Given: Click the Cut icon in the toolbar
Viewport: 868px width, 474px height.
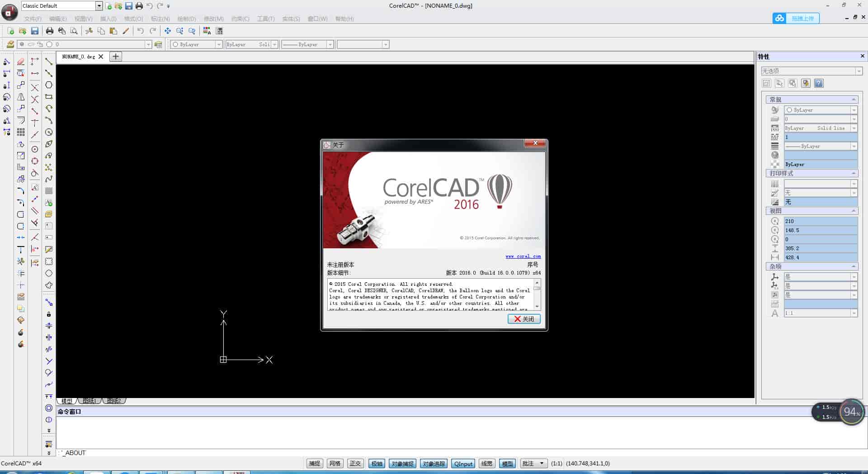Looking at the screenshot, I should [89, 31].
